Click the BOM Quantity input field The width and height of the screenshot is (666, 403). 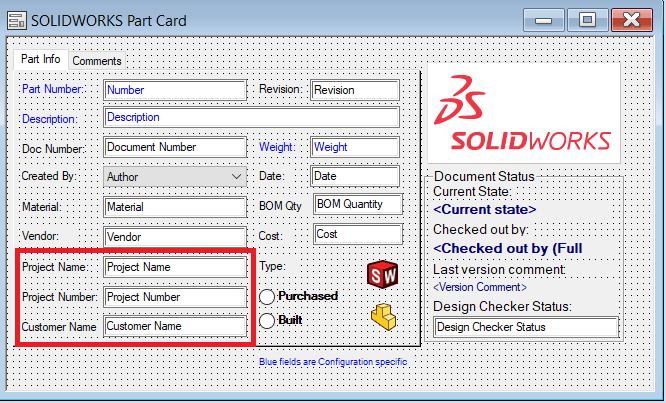(358, 204)
